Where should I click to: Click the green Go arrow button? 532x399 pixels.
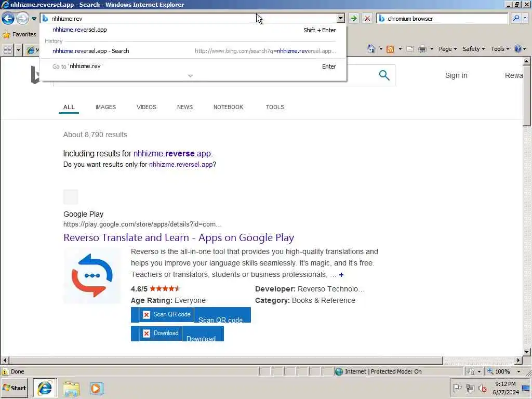click(353, 18)
